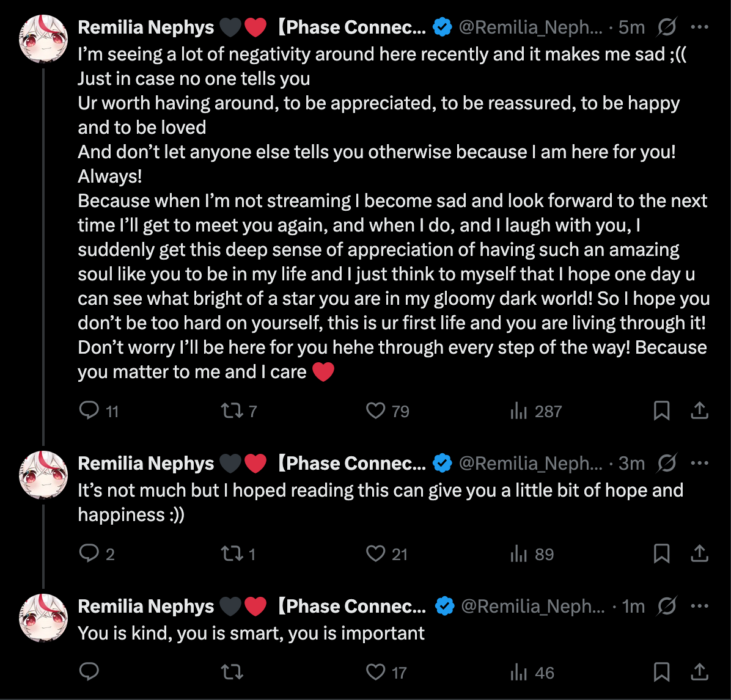731x700 pixels.
Task: Like the tweet with 79 likes
Action: pos(375,411)
